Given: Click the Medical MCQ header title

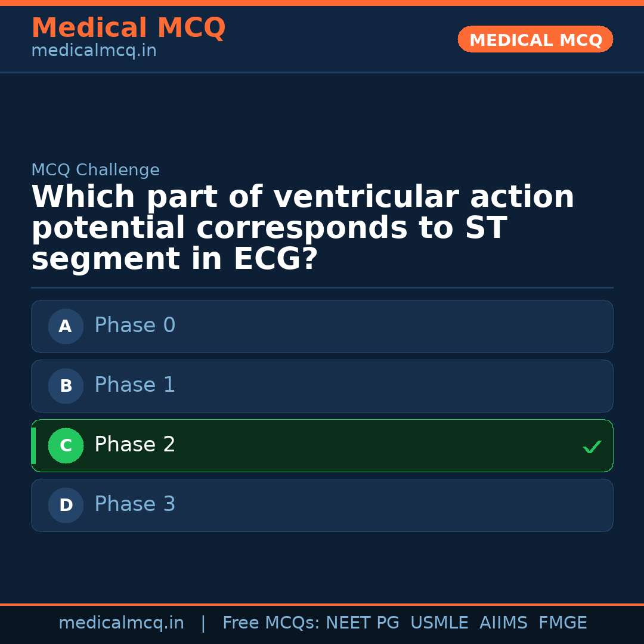Looking at the screenshot, I should click(x=128, y=28).
